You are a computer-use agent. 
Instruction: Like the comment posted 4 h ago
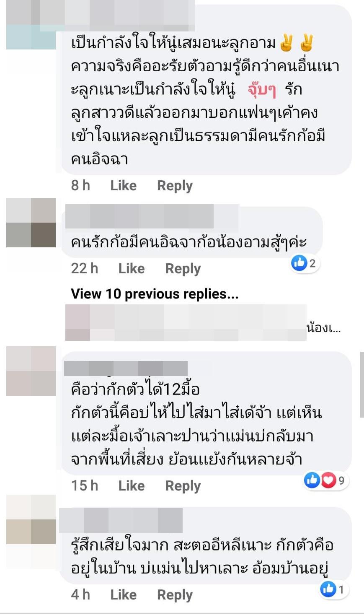tap(123, 594)
